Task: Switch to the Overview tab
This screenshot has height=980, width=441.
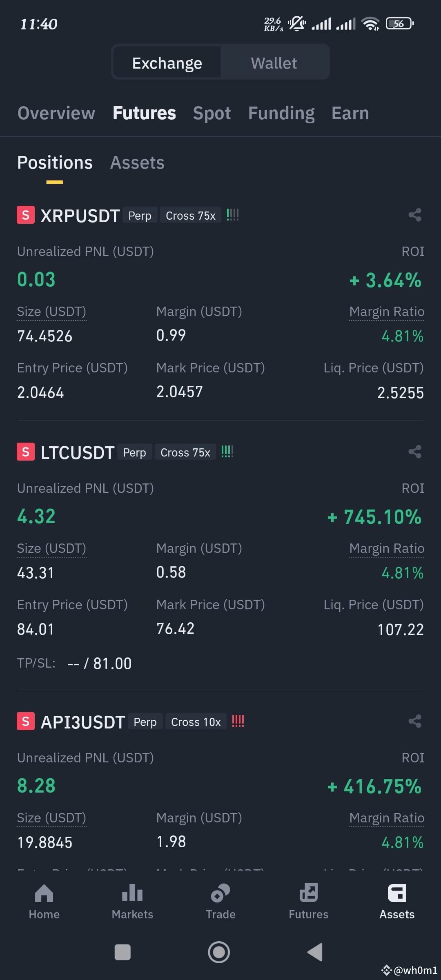Action: tap(56, 113)
